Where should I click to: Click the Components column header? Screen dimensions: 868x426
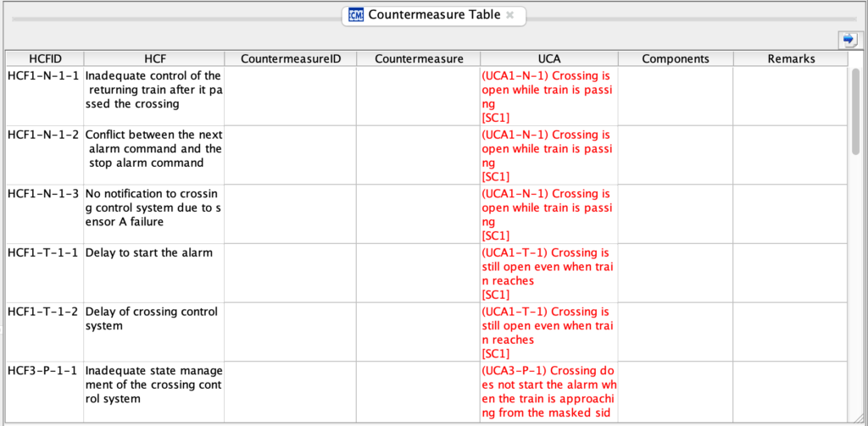tap(676, 58)
